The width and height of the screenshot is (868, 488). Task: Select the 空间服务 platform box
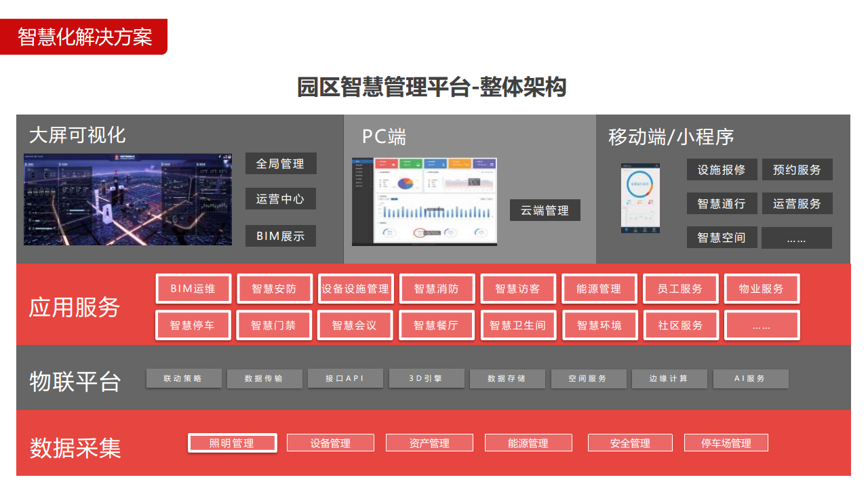589,379
